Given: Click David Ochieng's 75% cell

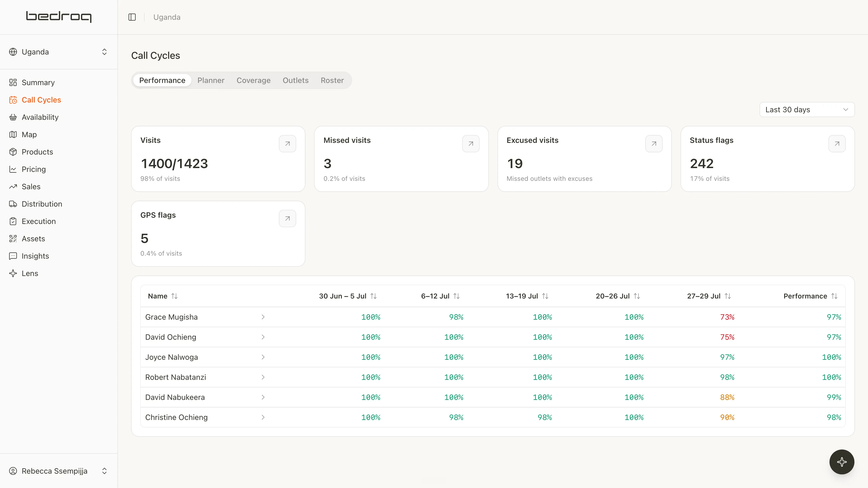Looking at the screenshot, I should pos(727,337).
